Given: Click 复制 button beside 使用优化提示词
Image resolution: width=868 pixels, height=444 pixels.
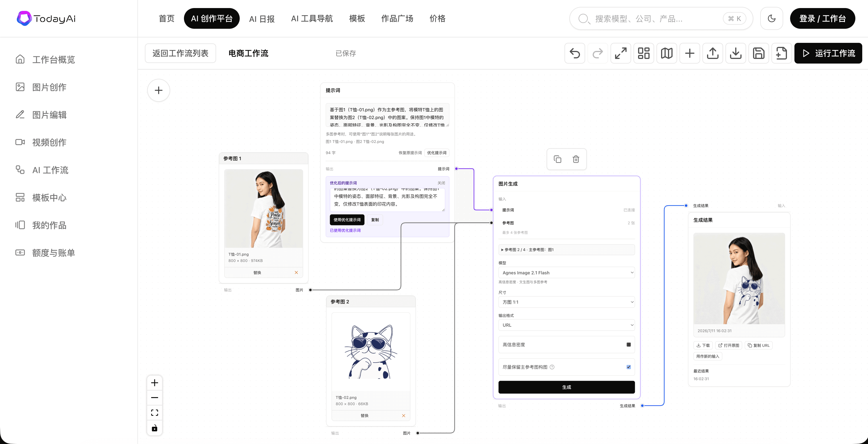Looking at the screenshot, I should click(375, 220).
